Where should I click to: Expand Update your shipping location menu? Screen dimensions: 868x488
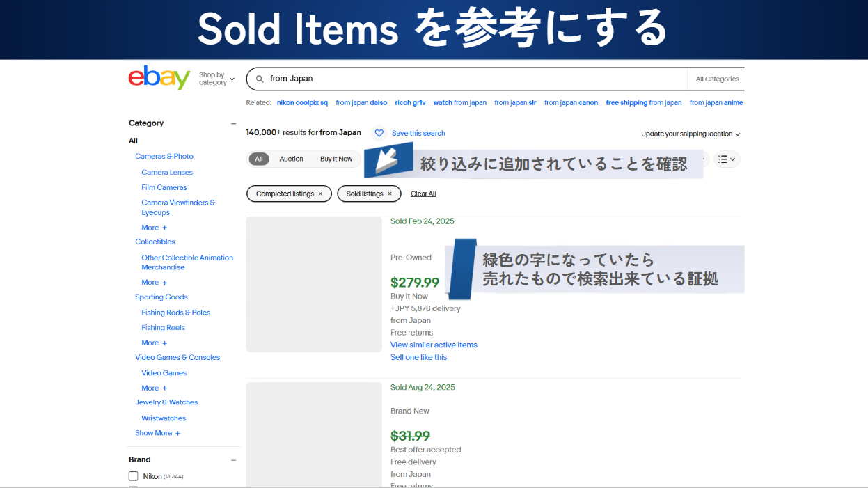point(691,134)
